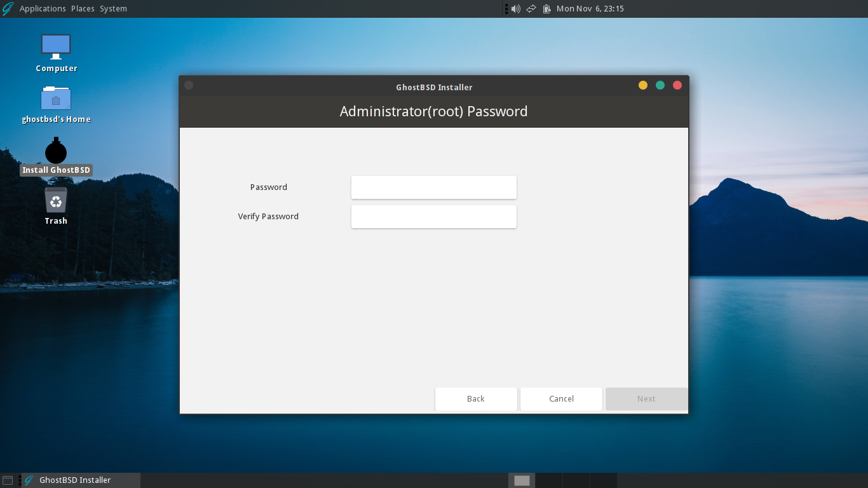Open the Places menu
This screenshot has height=488, width=868.
point(83,9)
